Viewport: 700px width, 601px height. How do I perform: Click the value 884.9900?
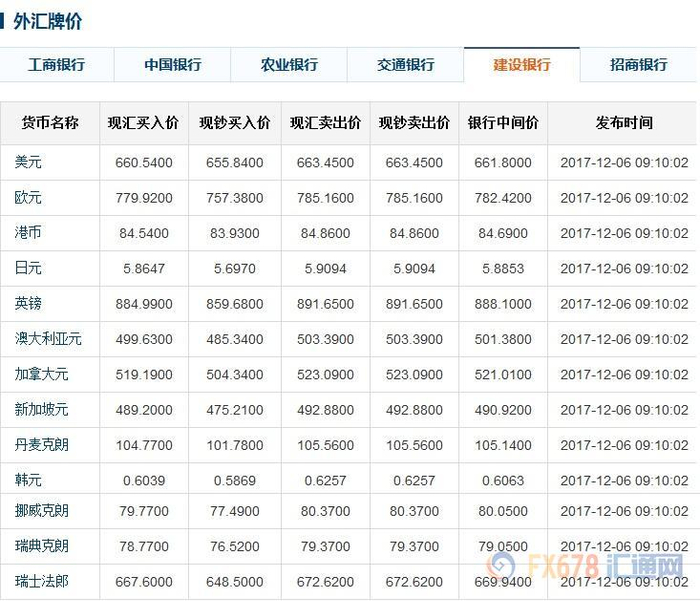pos(144,304)
